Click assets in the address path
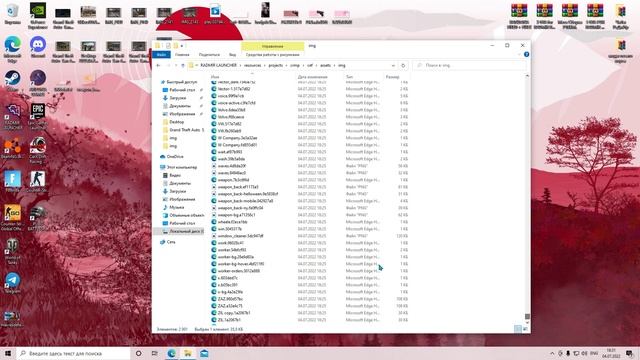Image resolution: width=640 pixels, height=360 pixels. [x=325, y=65]
